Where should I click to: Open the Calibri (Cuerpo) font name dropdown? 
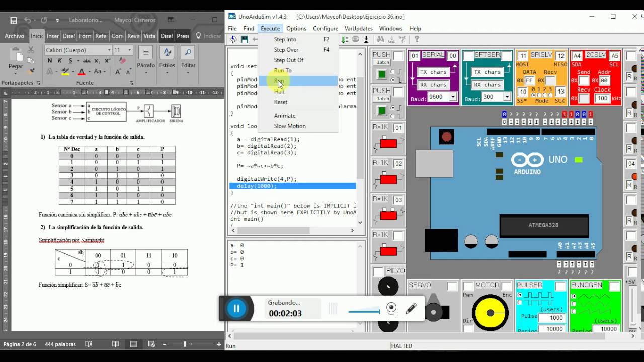point(109,50)
